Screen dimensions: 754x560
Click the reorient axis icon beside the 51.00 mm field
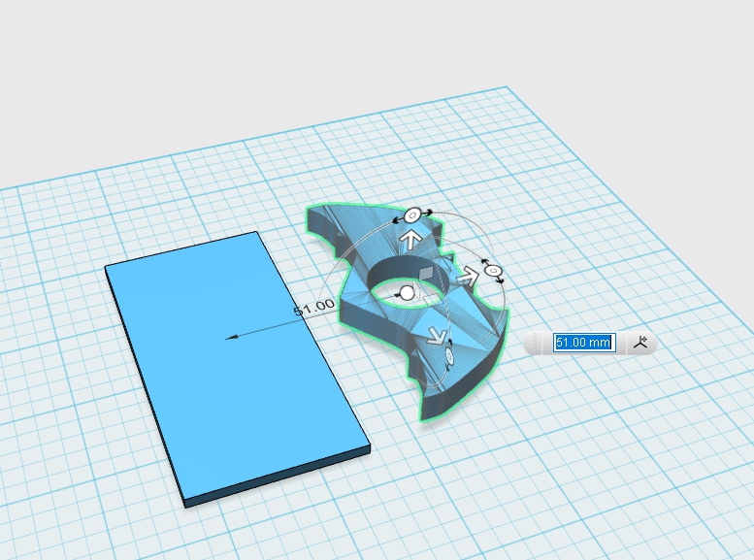[x=640, y=343]
